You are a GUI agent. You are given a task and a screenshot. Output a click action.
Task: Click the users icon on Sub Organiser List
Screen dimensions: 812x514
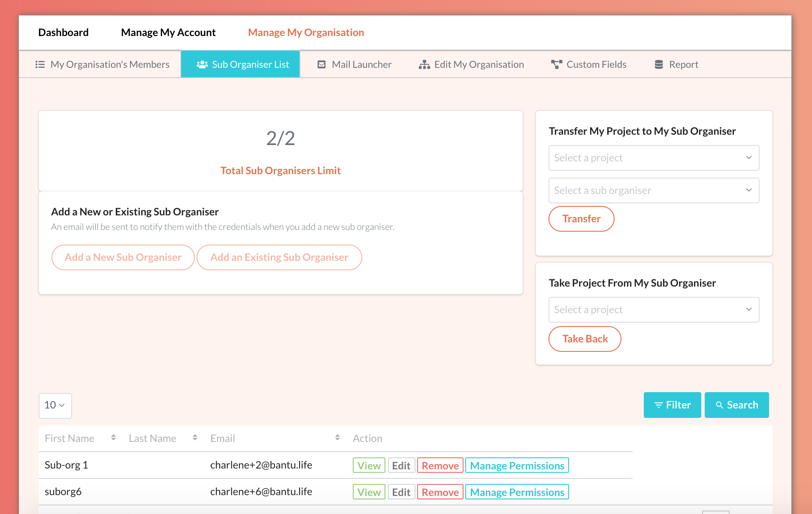coord(202,64)
